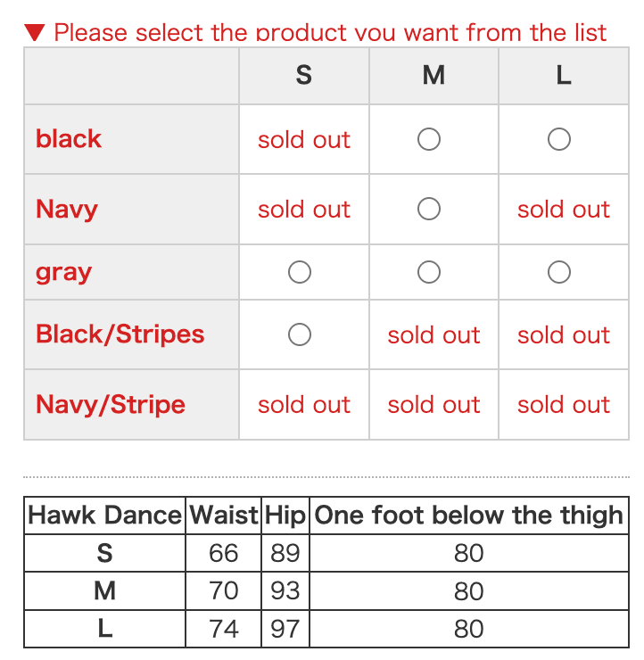
Task: Click the L column header
Action: [x=564, y=75]
